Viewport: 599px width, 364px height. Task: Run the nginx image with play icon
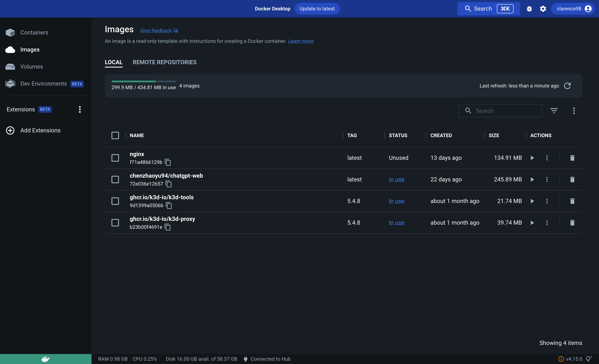(x=532, y=158)
